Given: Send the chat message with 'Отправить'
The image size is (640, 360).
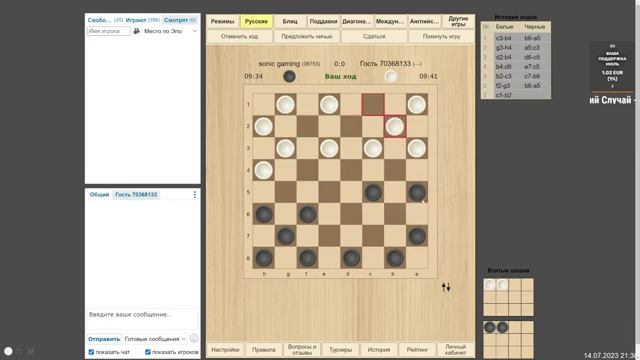Looking at the screenshot, I should [x=104, y=339].
